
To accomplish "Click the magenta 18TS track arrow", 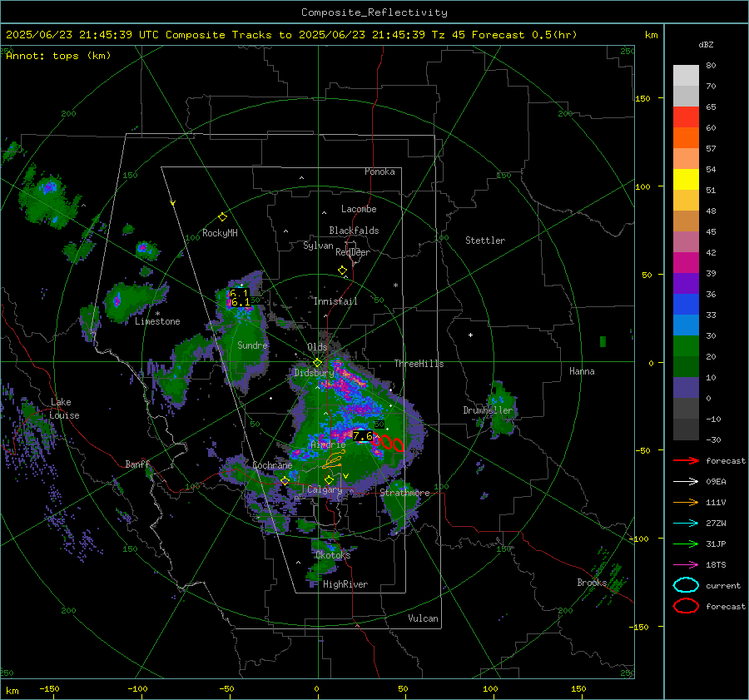I will [686, 565].
